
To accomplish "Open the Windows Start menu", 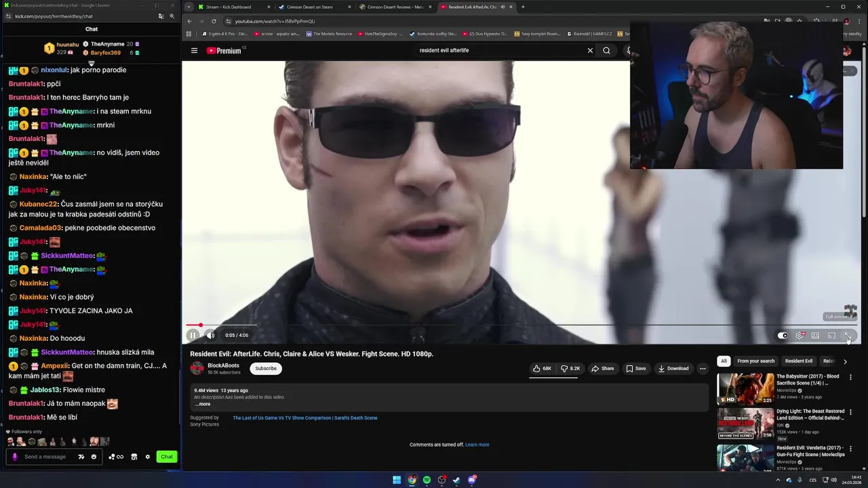I will [397, 480].
